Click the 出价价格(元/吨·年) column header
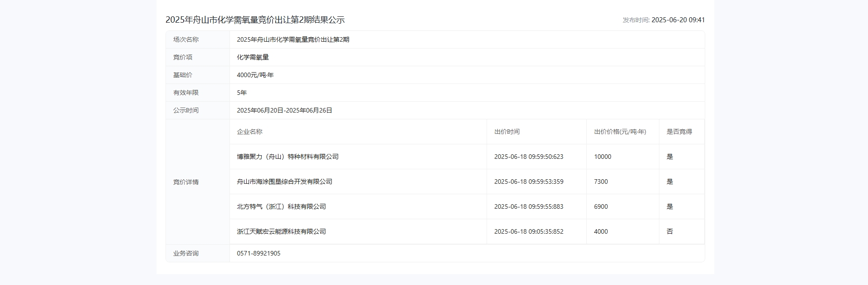Image resolution: width=868 pixels, height=285 pixels. pyautogui.click(x=620, y=132)
